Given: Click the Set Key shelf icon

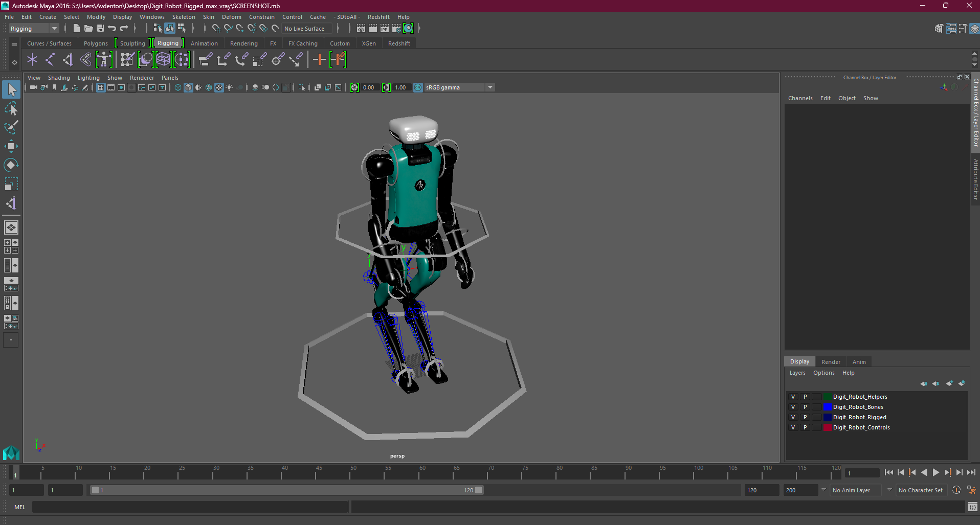Looking at the screenshot, I should tap(320, 60).
